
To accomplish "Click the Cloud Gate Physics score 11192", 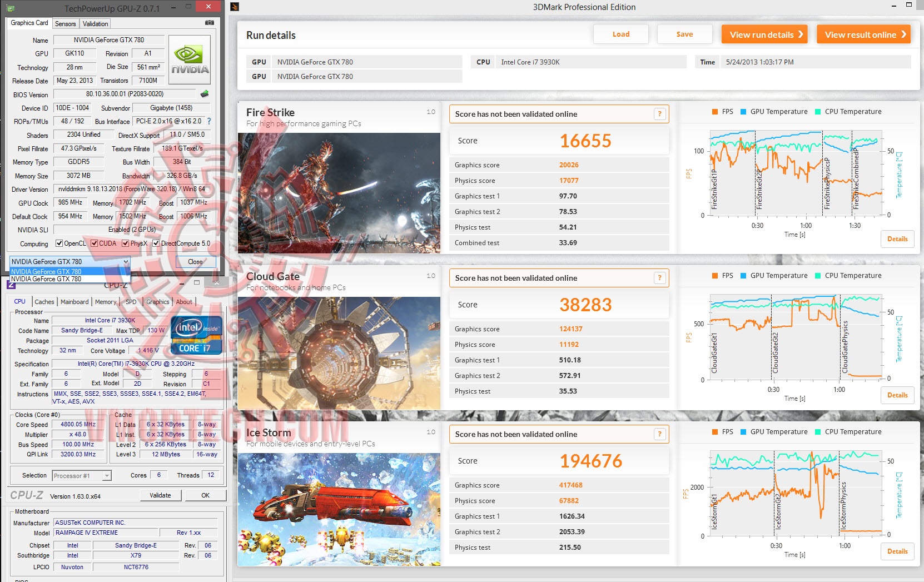I will point(569,345).
